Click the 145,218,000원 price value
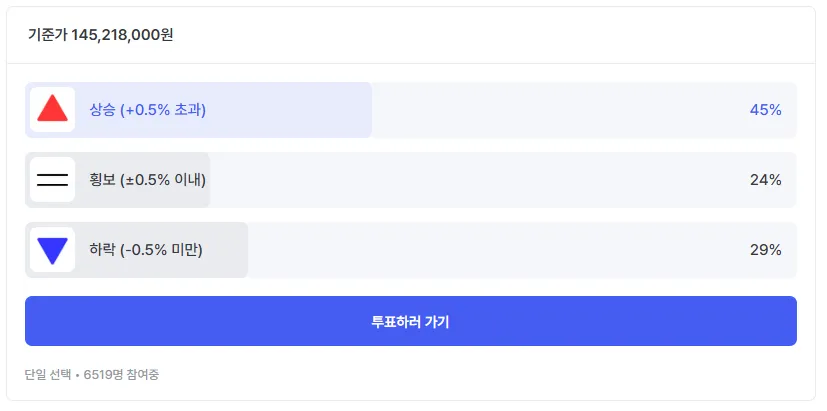This screenshot has width=827, height=411. click(122, 35)
